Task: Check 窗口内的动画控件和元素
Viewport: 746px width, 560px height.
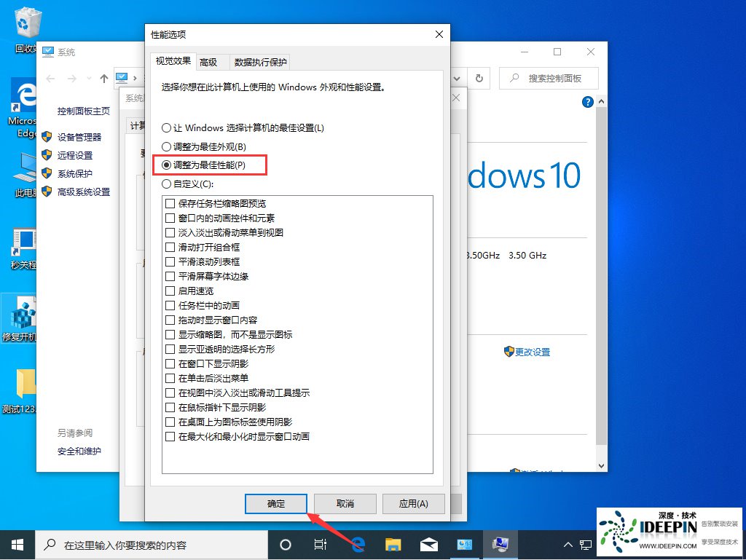Action: (170, 218)
